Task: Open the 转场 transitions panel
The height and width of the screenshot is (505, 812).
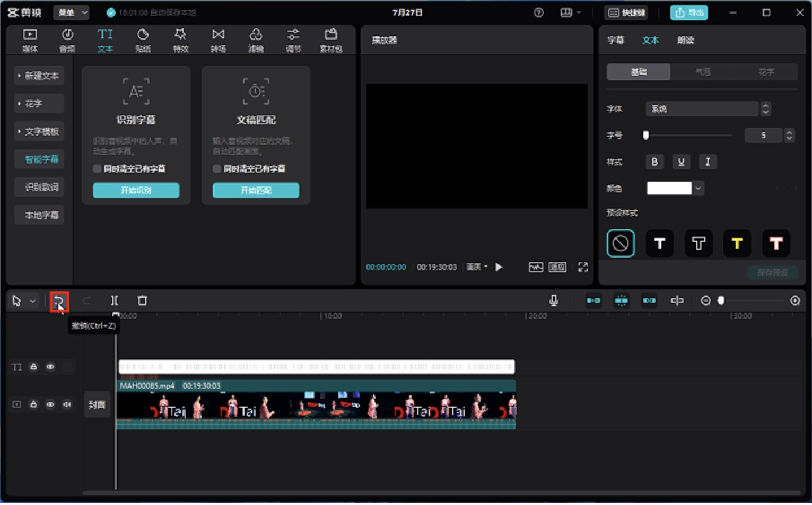Action: point(219,40)
